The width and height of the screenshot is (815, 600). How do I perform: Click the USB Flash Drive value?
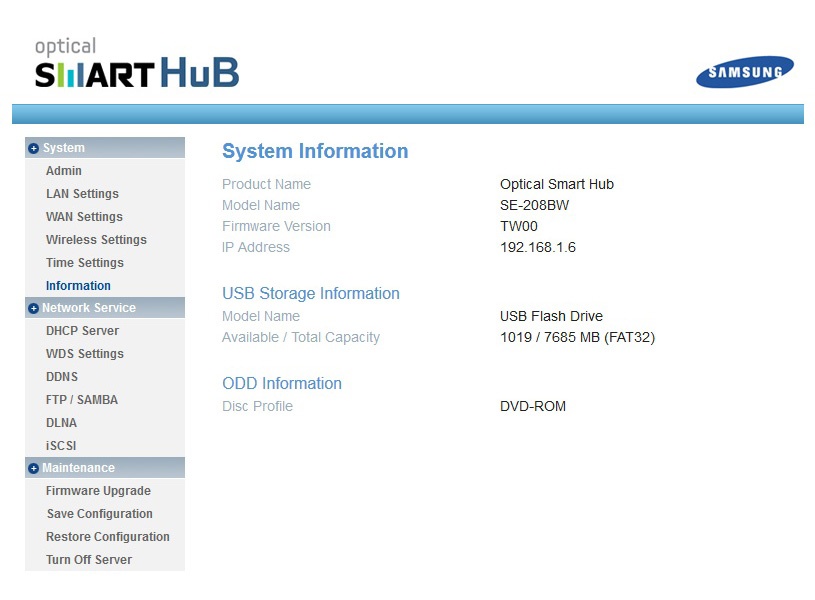click(x=551, y=316)
